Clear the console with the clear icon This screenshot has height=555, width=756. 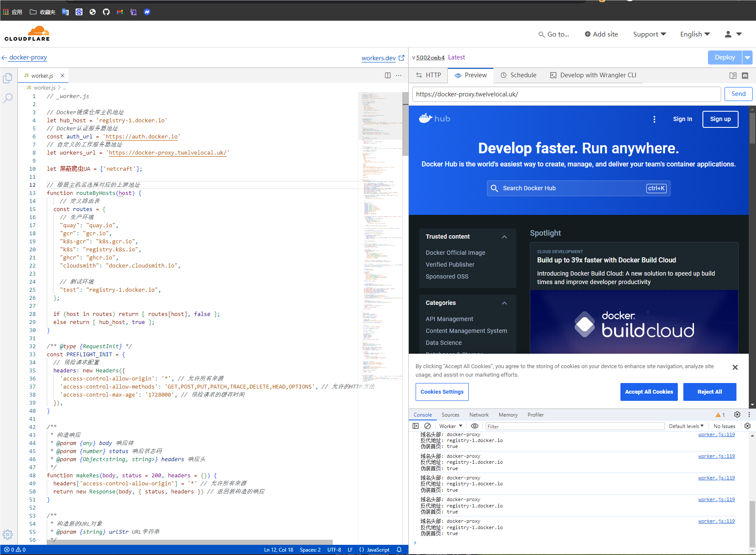coord(428,426)
